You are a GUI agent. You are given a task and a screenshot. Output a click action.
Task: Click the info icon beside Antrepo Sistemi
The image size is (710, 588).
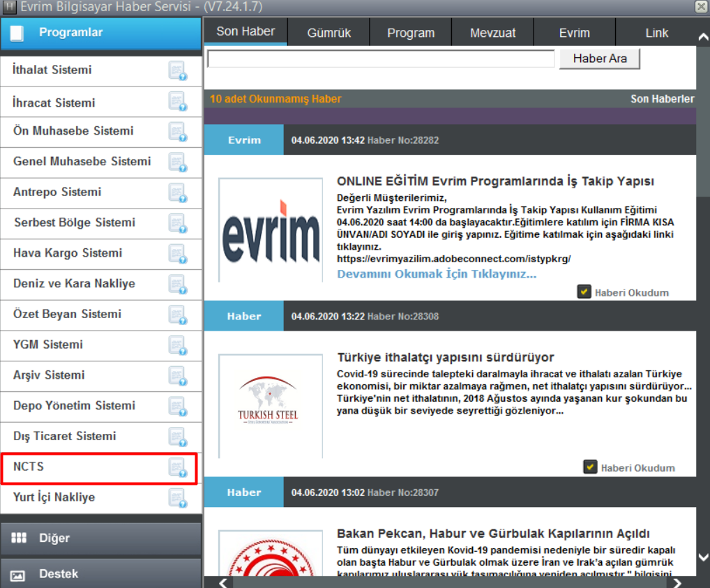177,193
